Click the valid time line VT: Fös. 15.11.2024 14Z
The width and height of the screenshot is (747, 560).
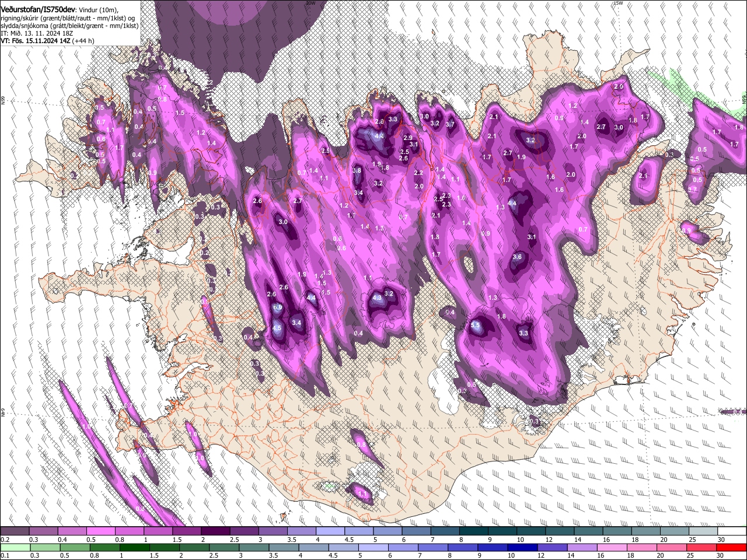click(36, 41)
